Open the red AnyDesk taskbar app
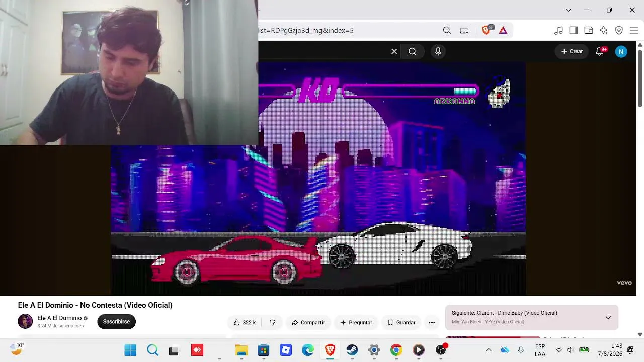 pyautogui.click(x=197, y=350)
